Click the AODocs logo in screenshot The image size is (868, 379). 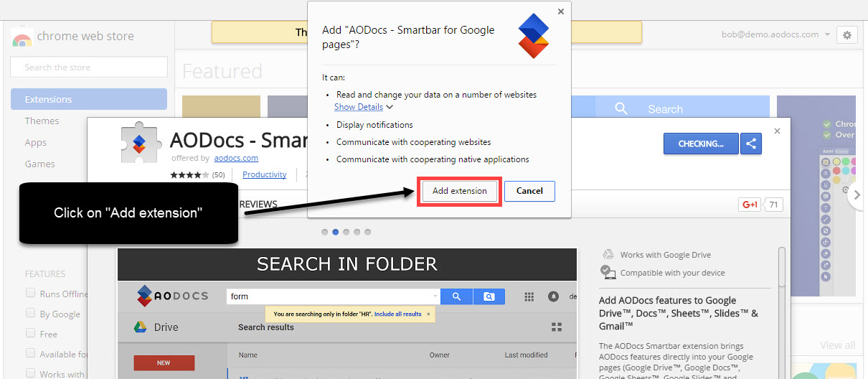172,296
